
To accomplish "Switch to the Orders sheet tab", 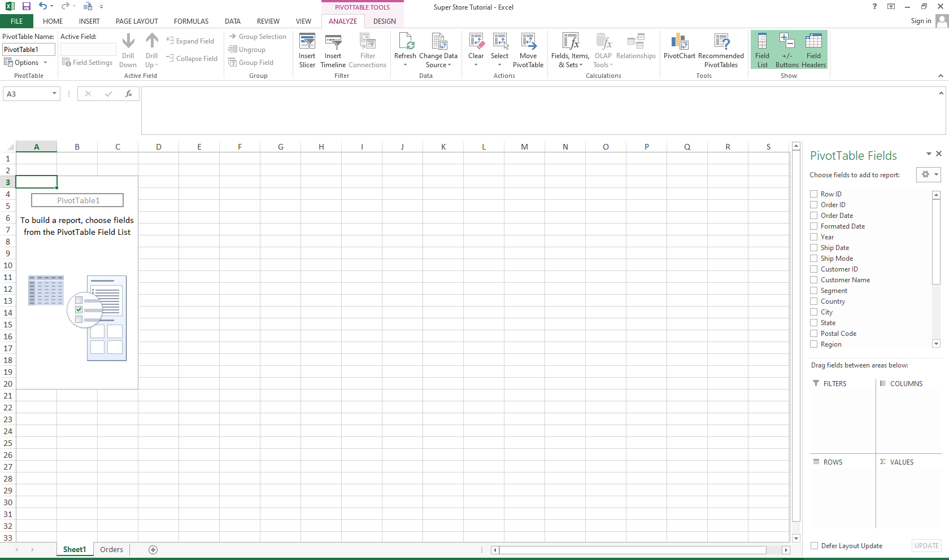I will [x=111, y=549].
